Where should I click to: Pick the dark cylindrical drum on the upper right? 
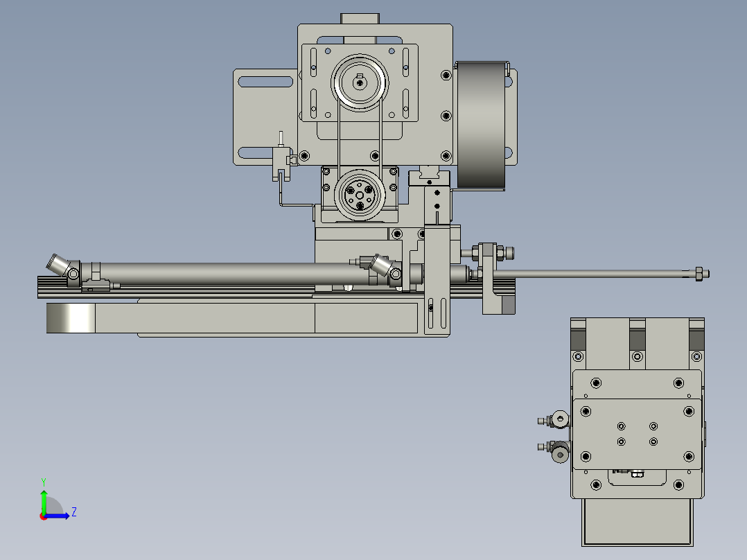(x=481, y=124)
